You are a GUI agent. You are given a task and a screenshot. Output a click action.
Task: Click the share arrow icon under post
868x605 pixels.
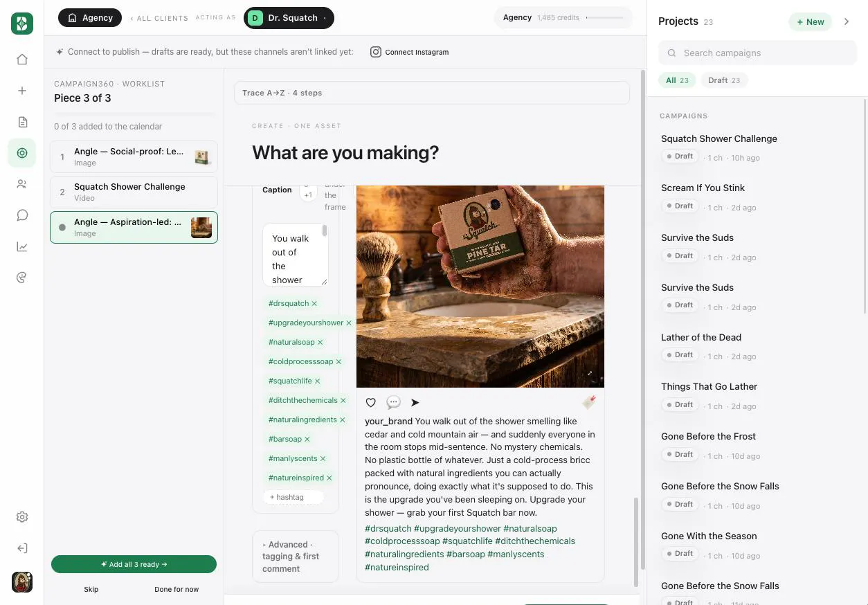click(415, 402)
